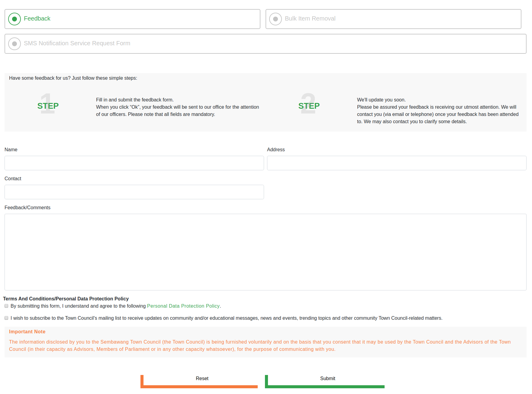The height and width of the screenshot is (394, 532).
Task: Tick the data protection agreement checkbox
Action: pos(6,306)
